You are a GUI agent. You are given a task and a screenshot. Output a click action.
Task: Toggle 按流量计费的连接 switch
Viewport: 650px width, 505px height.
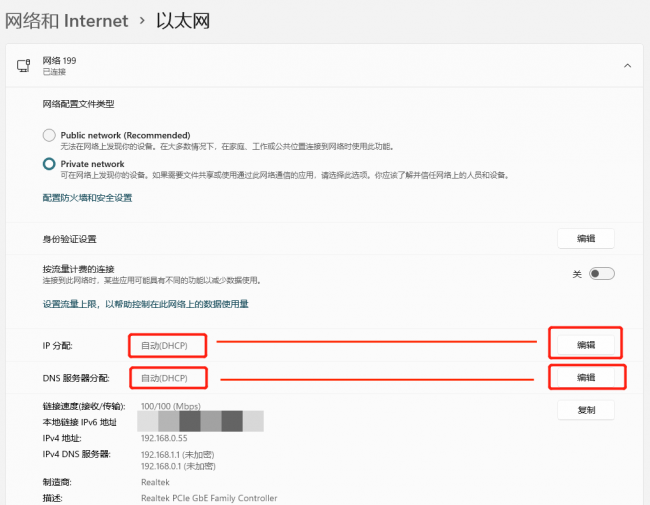click(601, 274)
